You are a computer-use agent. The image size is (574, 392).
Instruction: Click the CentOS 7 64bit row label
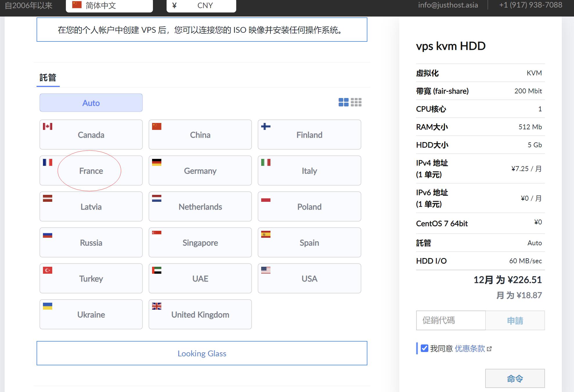click(442, 224)
